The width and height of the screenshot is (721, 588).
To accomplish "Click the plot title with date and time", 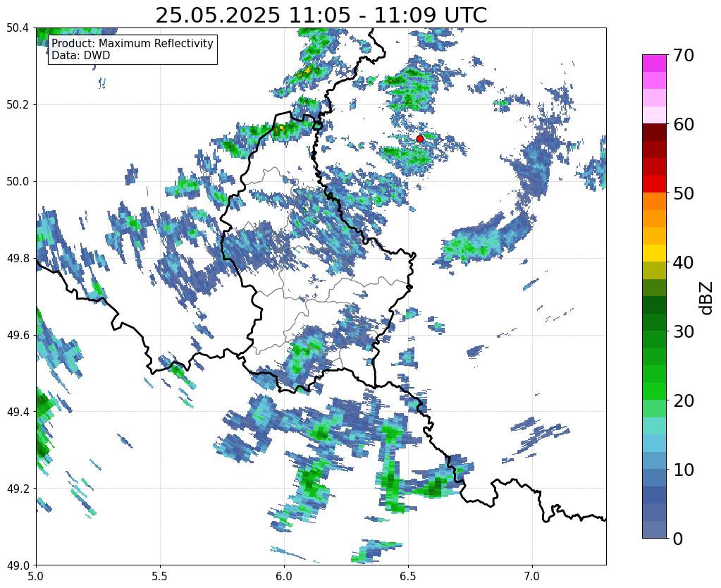I will coord(321,16).
